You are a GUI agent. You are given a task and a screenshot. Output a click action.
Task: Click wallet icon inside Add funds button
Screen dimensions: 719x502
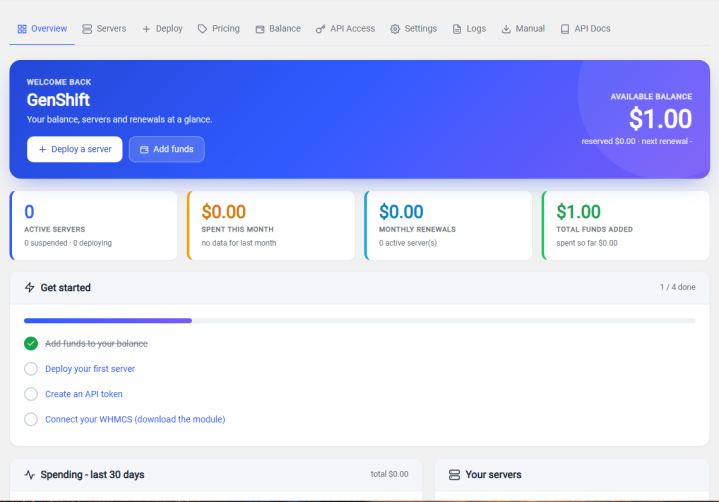click(144, 149)
